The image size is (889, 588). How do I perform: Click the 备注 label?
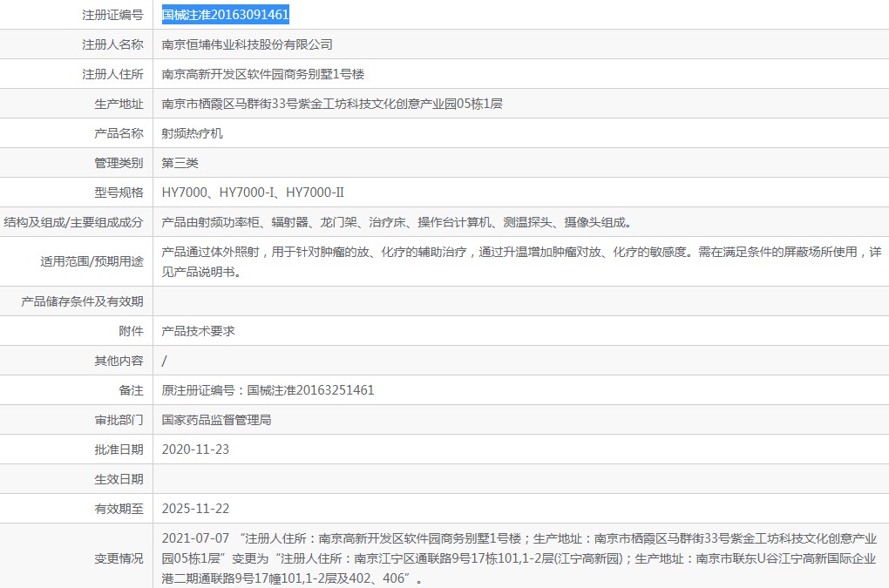[x=131, y=390]
